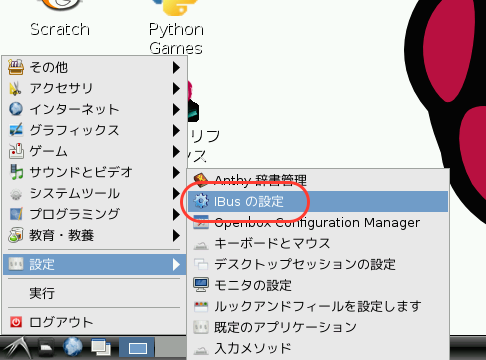Click the ルックアンドフィールを設定します label
486x360 pixels.
pos(318,306)
